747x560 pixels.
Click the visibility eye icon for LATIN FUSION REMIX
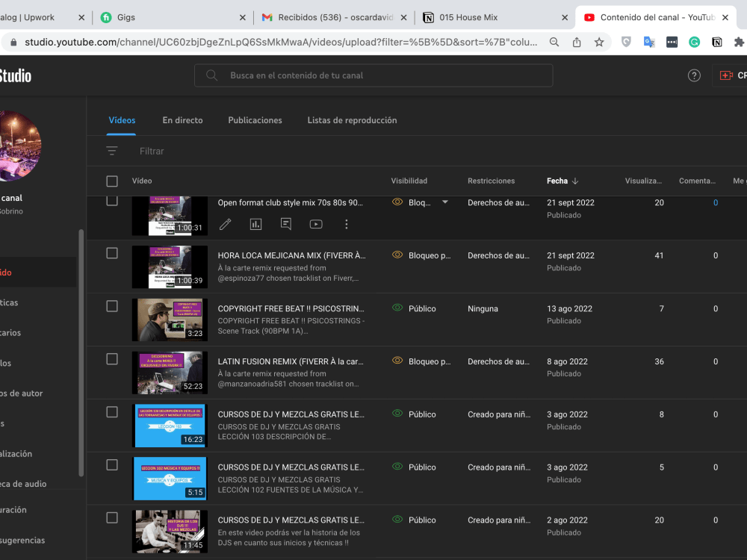click(x=397, y=361)
